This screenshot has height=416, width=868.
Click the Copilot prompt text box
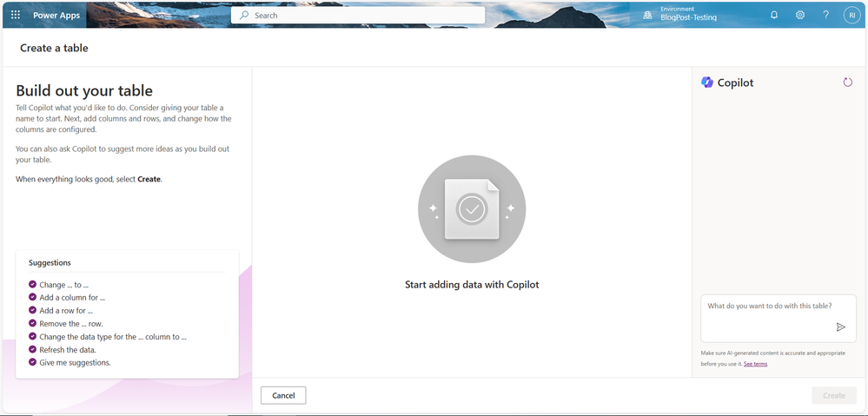[x=779, y=319]
